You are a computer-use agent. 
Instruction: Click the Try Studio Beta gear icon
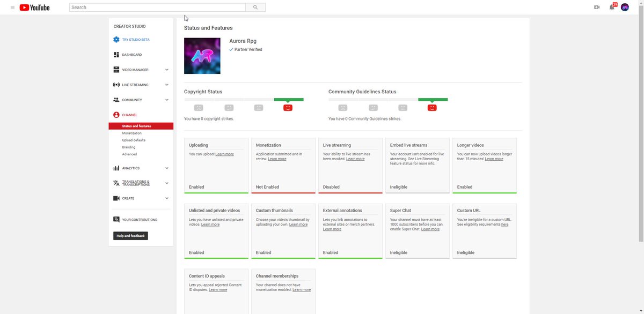(x=116, y=40)
